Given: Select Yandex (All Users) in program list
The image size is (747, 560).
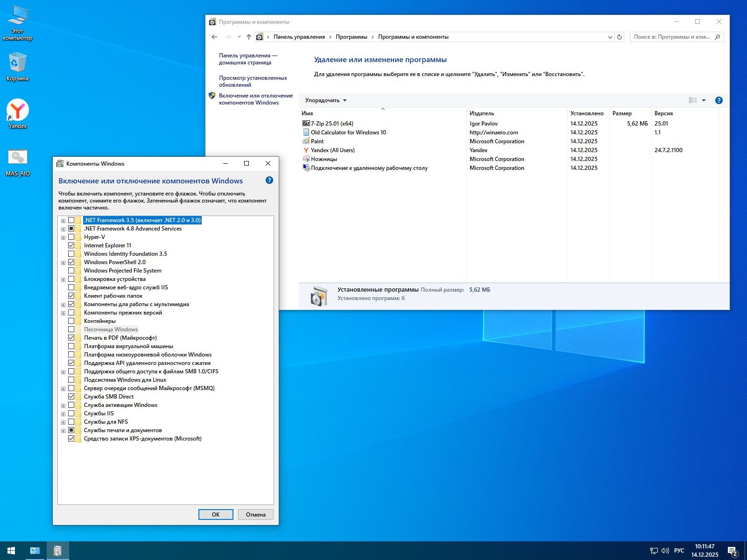Looking at the screenshot, I should click(x=332, y=150).
